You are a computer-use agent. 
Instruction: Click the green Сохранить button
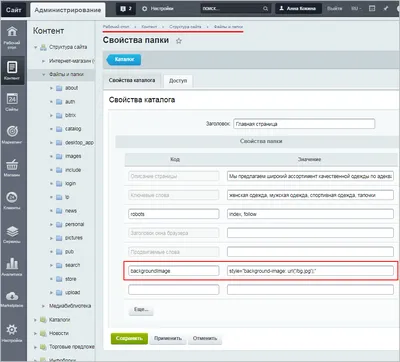129,338
